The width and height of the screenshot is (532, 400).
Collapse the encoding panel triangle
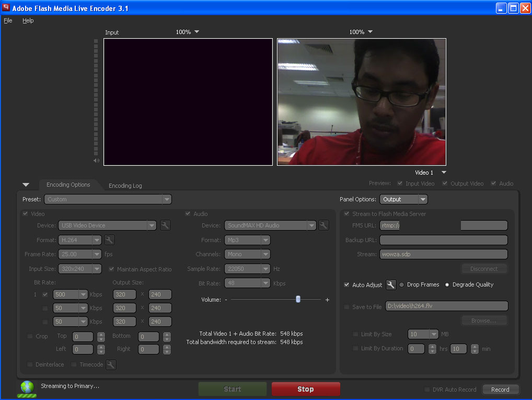(x=26, y=185)
